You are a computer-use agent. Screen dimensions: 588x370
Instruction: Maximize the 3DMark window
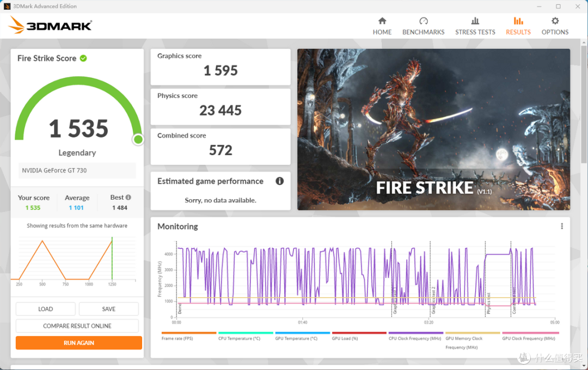click(x=559, y=7)
